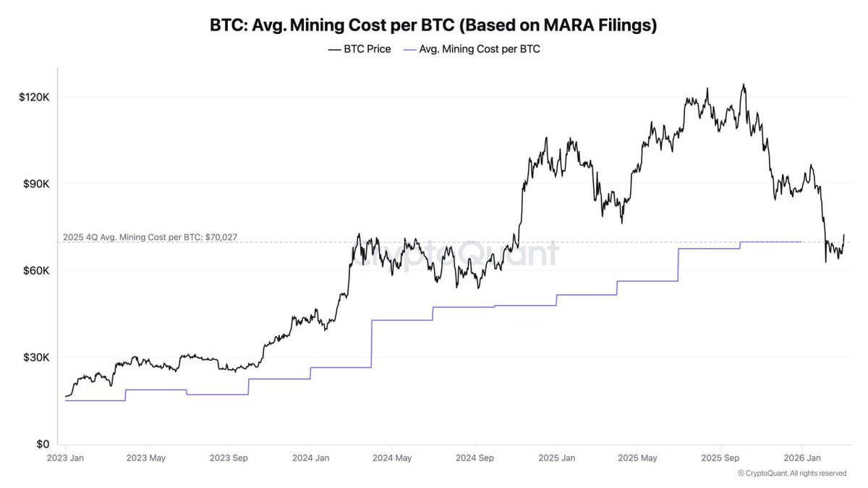Select the 2023 May x-axis label
Viewport: 868px width, 488px height.
click(147, 458)
